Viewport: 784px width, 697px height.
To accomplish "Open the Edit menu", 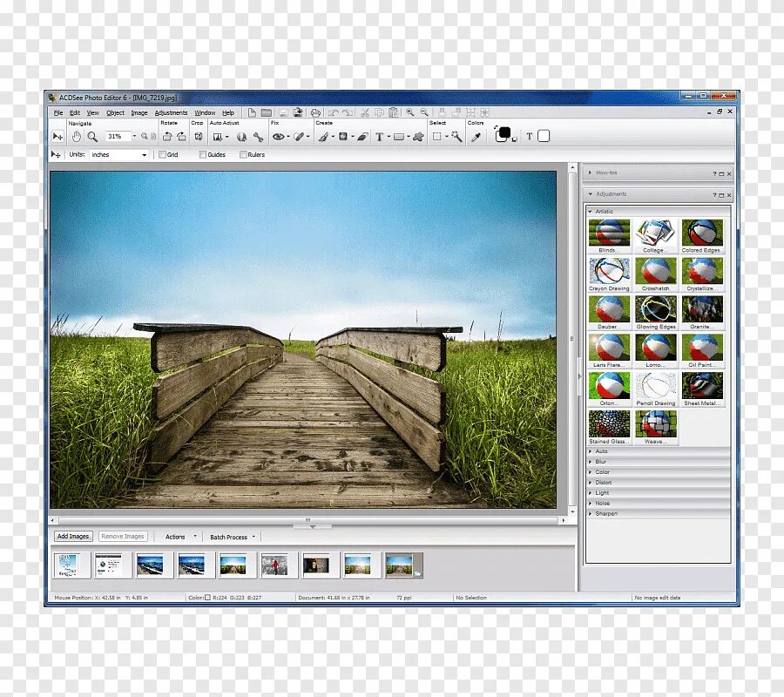I will pyautogui.click(x=75, y=113).
